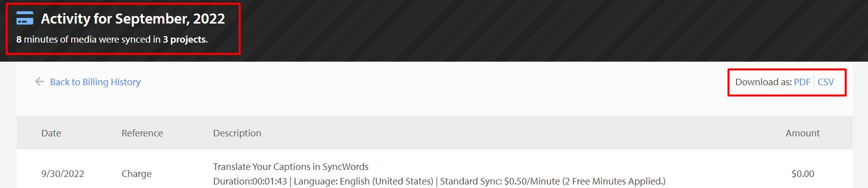
Task: Select the Charge reference cell
Action: click(x=136, y=173)
